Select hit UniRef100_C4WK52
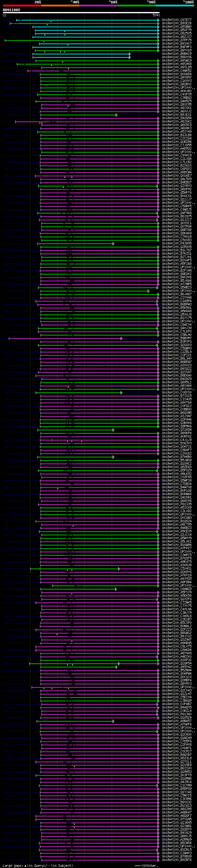197x868 pixels. [177, 71]
